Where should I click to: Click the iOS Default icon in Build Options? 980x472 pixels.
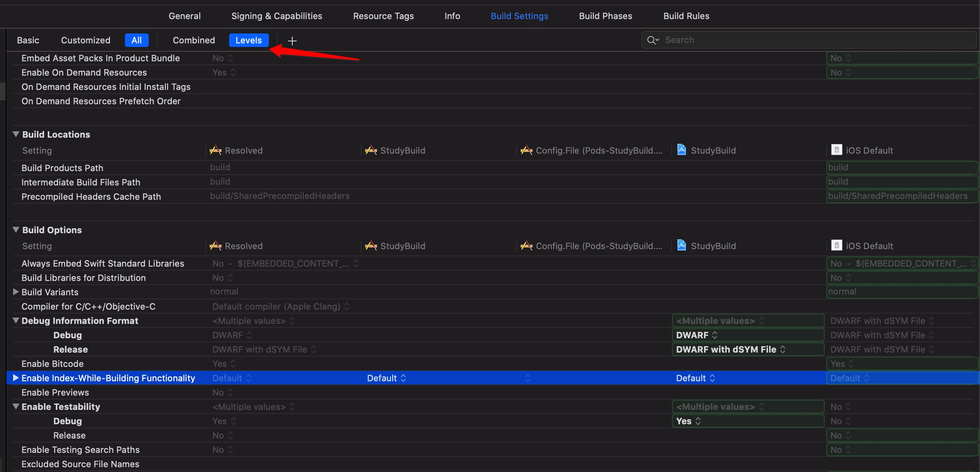(836, 246)
